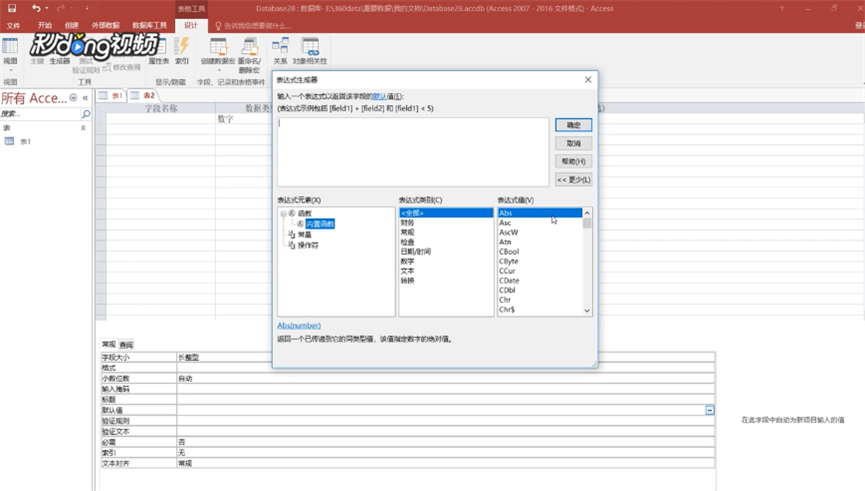The height and width of the screenshot is (491, 865).
Task: Click scroll-down arrow of expression values list
Action: [587, 311]
